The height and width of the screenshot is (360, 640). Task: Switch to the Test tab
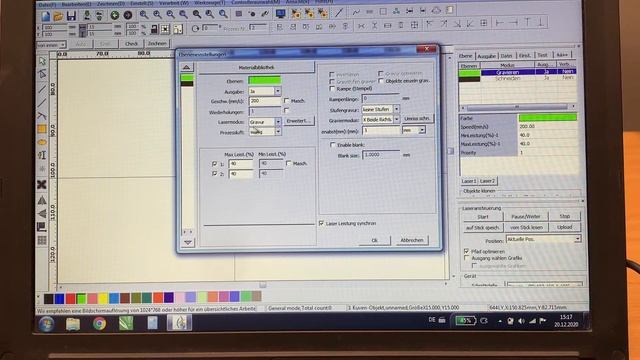coord(542,55)
